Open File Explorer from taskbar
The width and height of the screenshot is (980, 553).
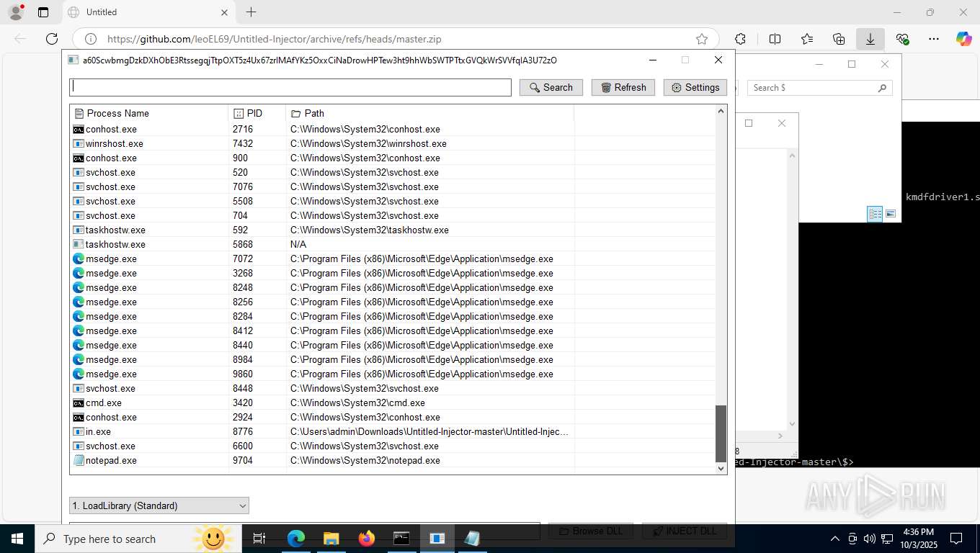(331, 539)
